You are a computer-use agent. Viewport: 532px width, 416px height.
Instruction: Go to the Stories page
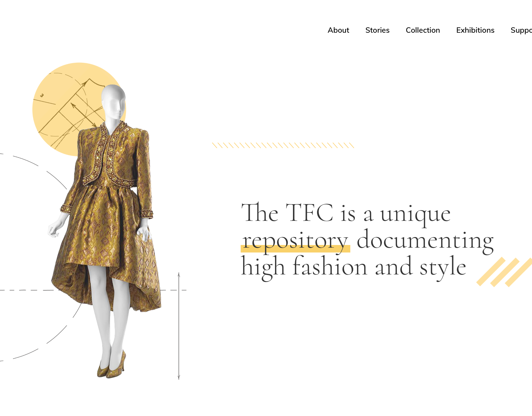pyautogui.click(x=377, y=30)
